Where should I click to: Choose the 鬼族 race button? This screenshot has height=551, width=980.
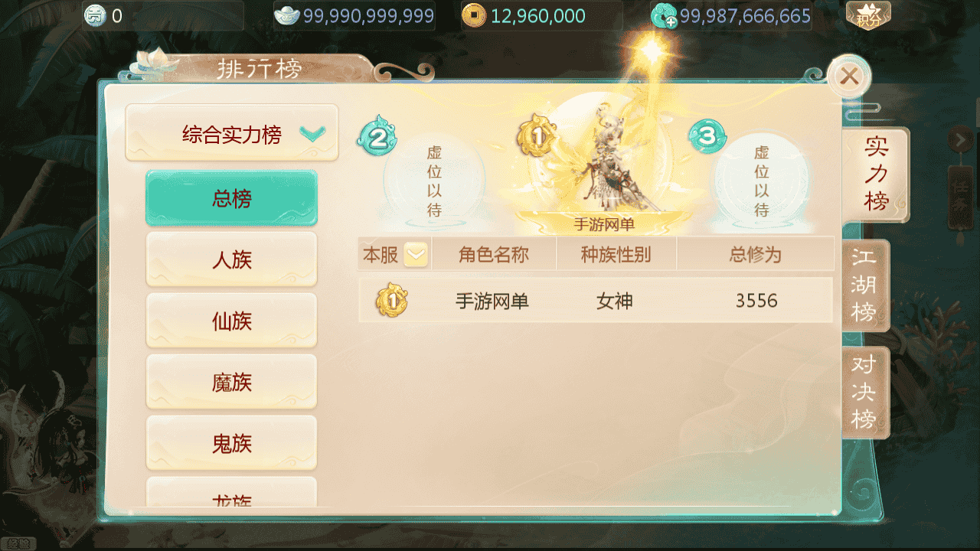point(231,443)
